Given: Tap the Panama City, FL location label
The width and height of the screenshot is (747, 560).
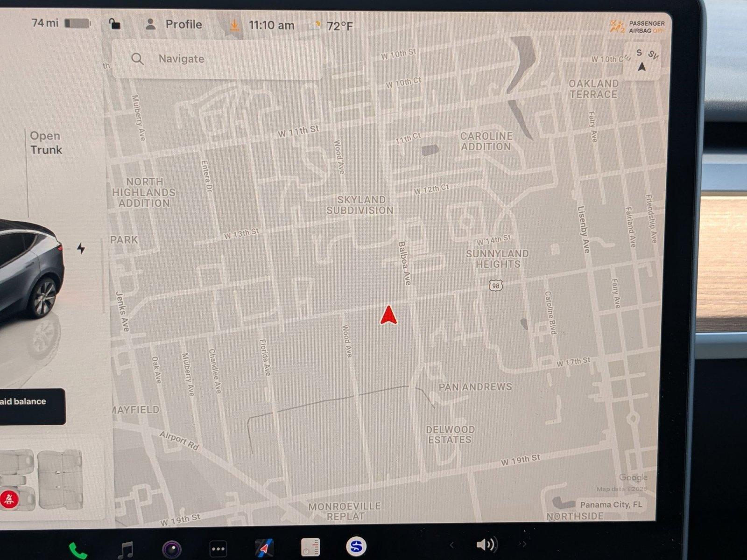Looking at the screenshot, I should coord(611,504).
